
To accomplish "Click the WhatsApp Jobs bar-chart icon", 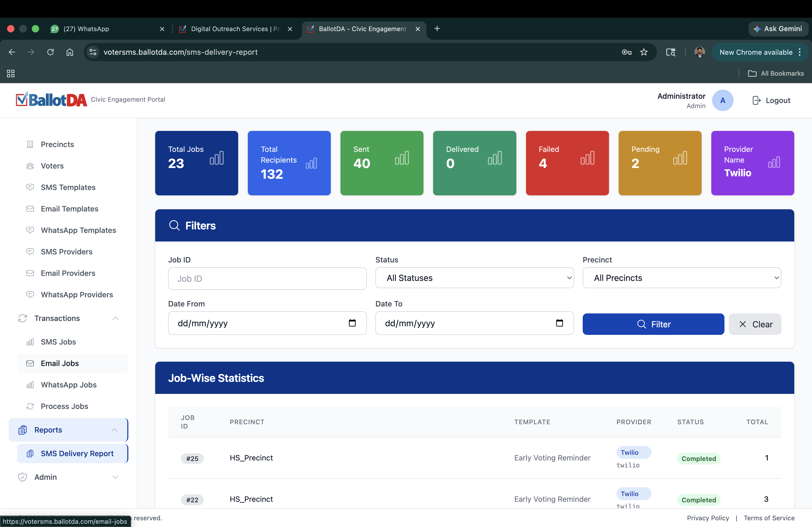I will 30,385.
